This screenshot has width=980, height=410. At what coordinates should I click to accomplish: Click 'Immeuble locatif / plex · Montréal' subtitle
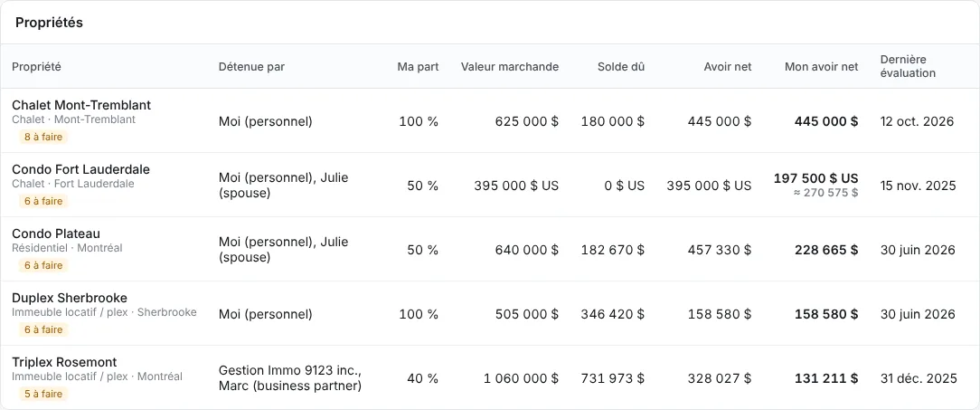(97, 377)
